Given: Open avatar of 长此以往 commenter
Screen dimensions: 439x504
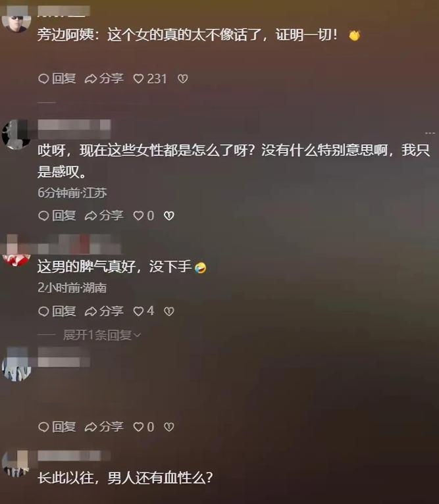Looking at the screenshot, I should 16,464.
